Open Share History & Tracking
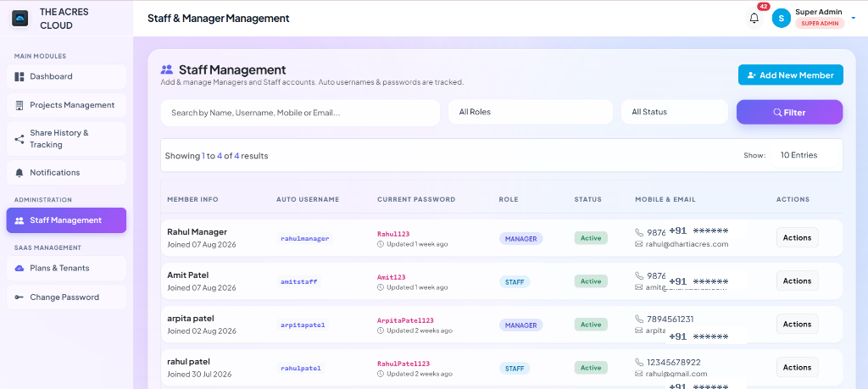Screen dimensions: 868x389 66,139
